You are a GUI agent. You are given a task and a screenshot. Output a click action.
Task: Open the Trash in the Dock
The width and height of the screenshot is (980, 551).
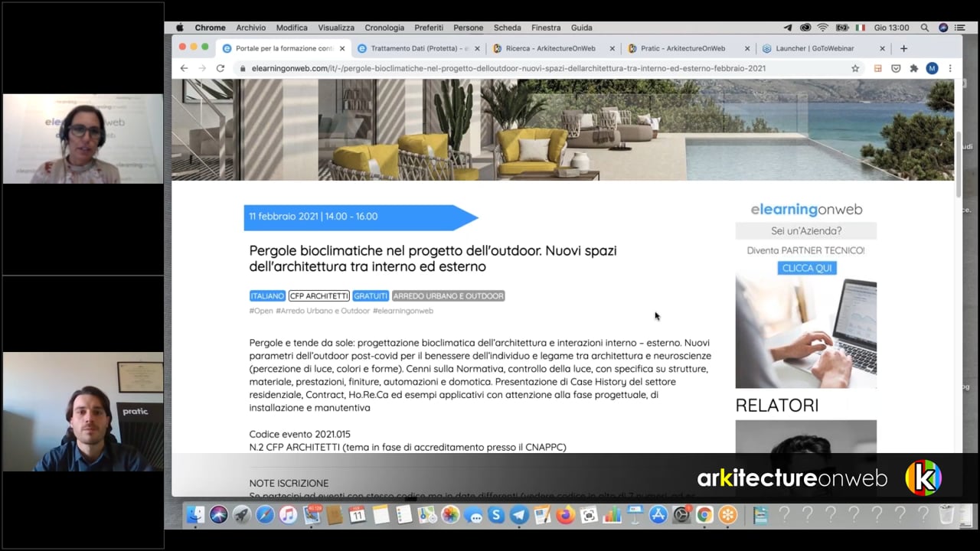(x=946, y=515)
